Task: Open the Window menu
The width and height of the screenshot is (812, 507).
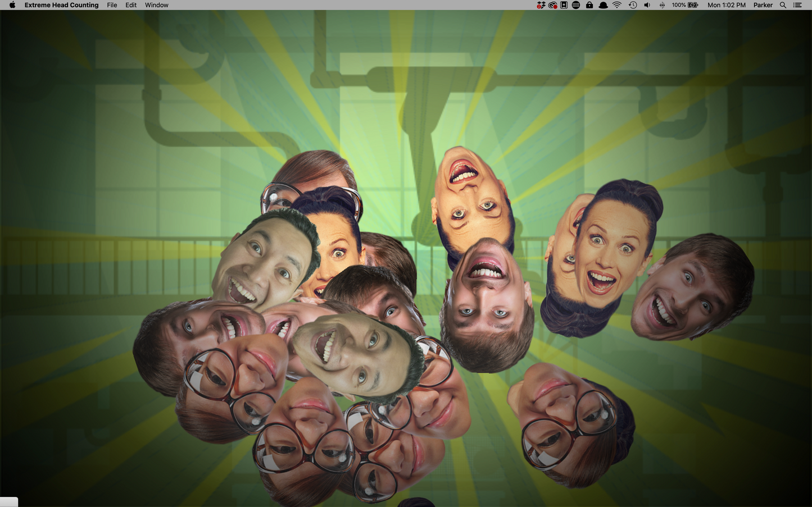Action: click(157, 5)
